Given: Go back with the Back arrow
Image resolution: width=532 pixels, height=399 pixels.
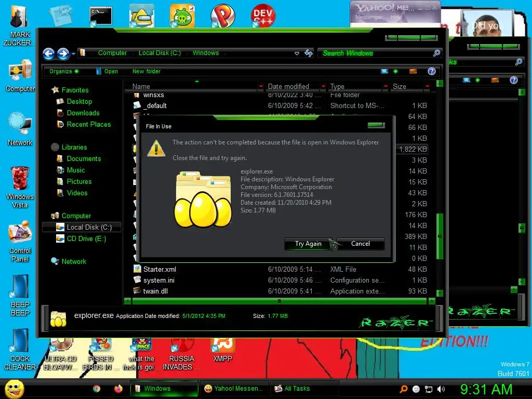Looking at the screenshot, I should [48, 54].
